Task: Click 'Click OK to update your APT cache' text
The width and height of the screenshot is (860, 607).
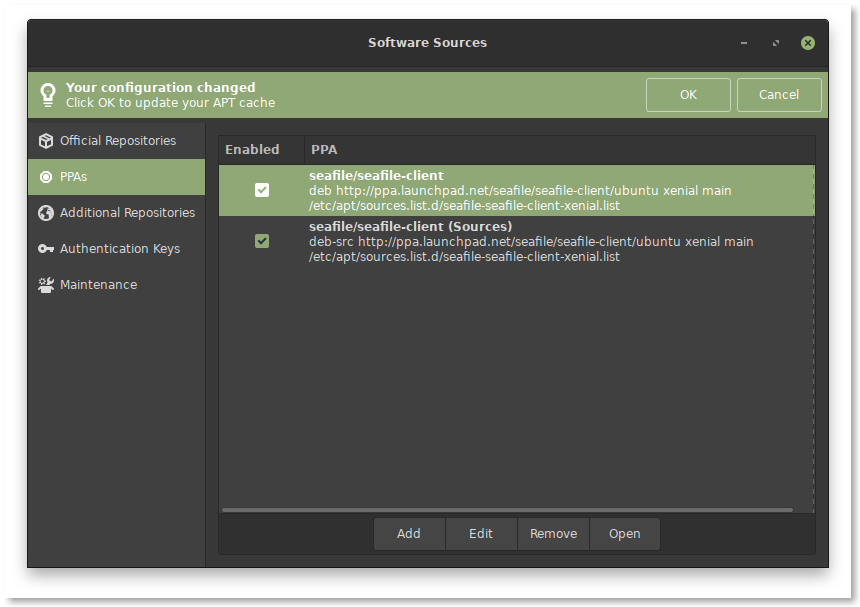Action: tap(171, 103)
